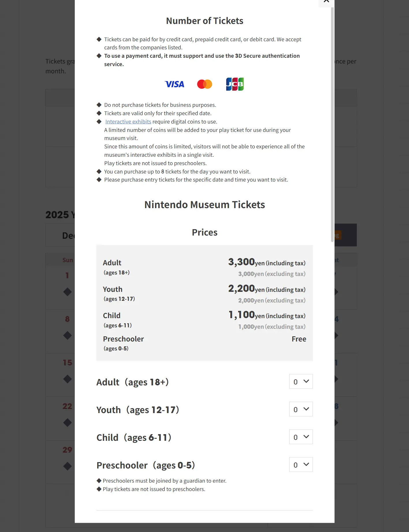Screen dimensions: 409x532
Task: Open the Youth ticket quantity dropdown
Action: (x=301, y=409)
